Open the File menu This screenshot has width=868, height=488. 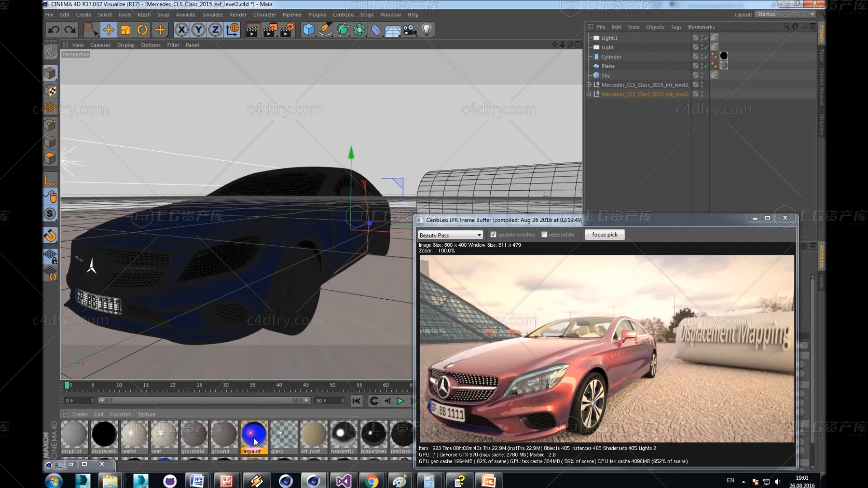coord(49,14)
